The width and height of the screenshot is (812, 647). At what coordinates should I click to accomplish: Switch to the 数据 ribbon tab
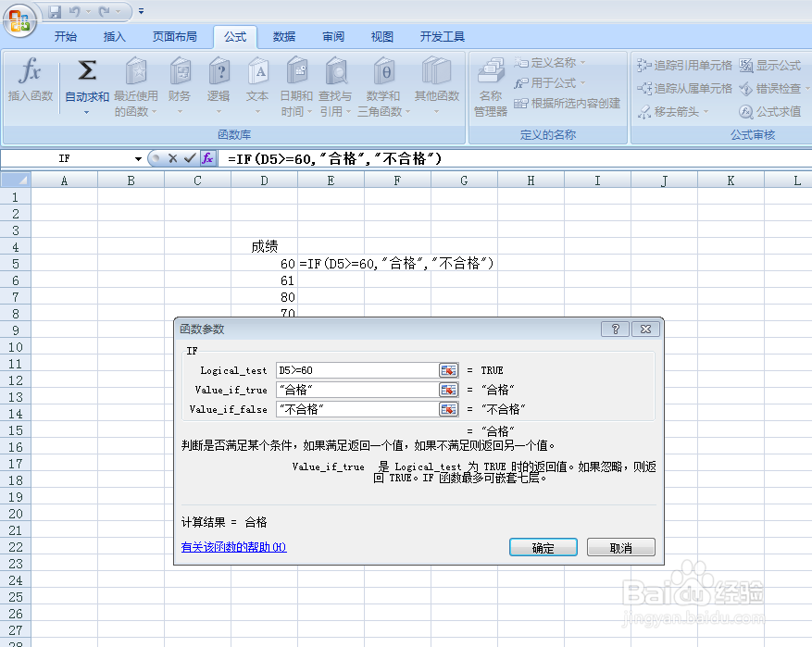pos(282,36)
